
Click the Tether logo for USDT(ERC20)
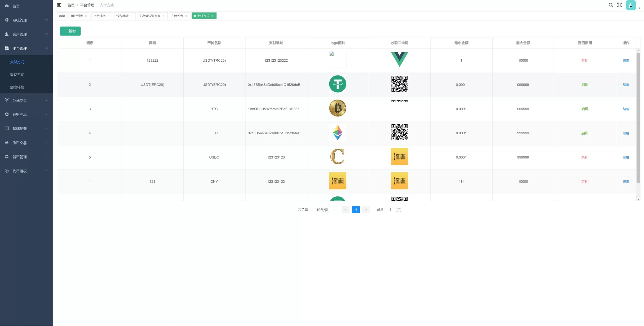(337, 84)
